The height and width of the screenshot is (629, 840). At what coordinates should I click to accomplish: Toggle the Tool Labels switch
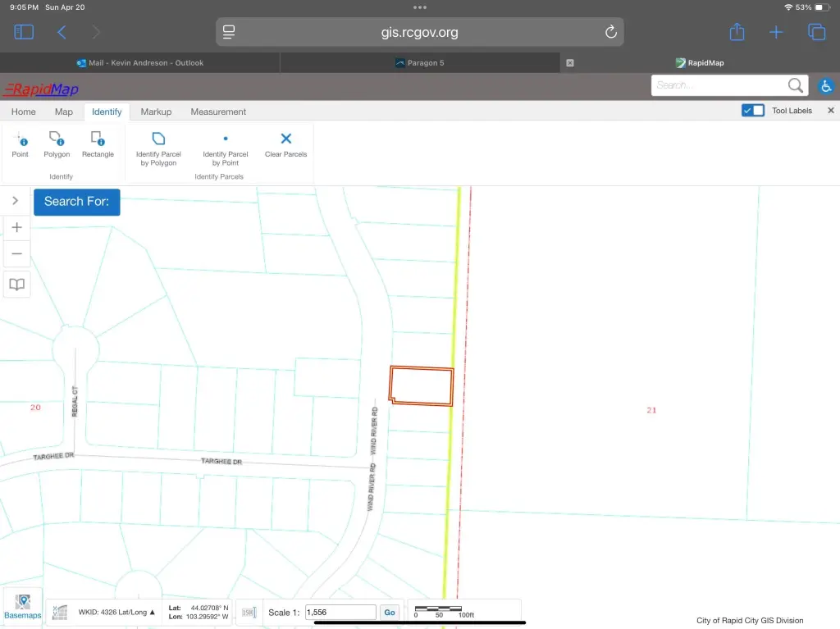[752, 111]
